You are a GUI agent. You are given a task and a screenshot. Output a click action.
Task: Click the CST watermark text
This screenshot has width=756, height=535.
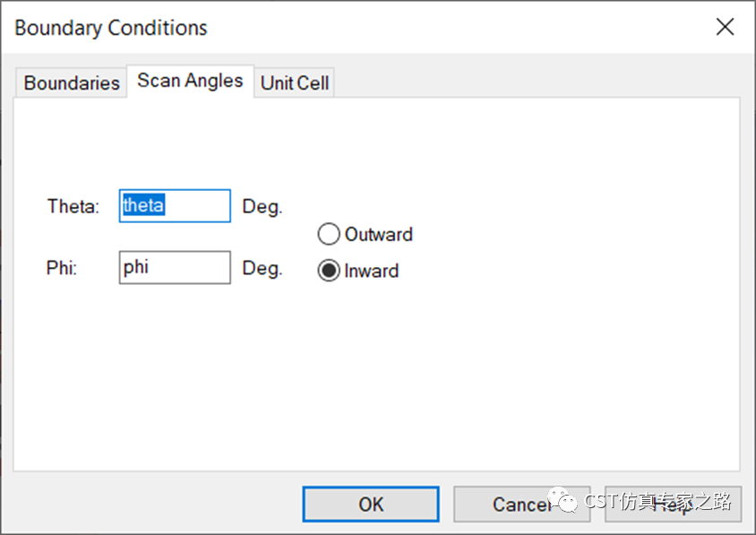point(657,501)
